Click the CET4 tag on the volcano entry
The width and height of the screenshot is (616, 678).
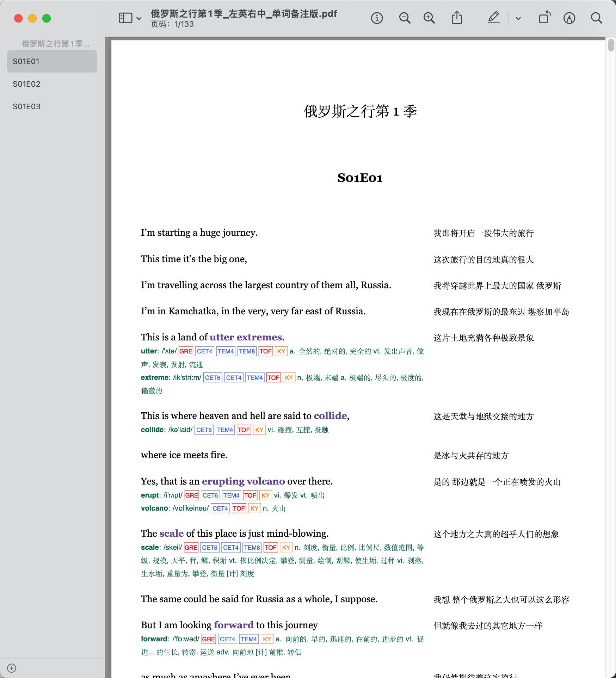pos(220,508)
